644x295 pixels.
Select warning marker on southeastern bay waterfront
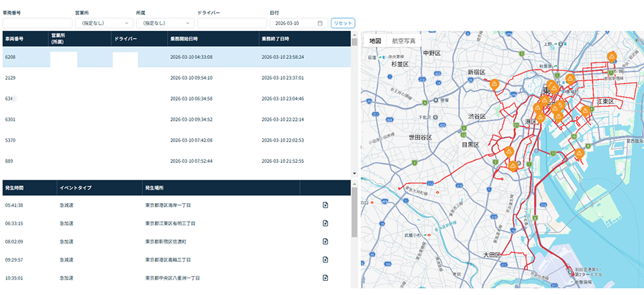[x=579, y=154]
